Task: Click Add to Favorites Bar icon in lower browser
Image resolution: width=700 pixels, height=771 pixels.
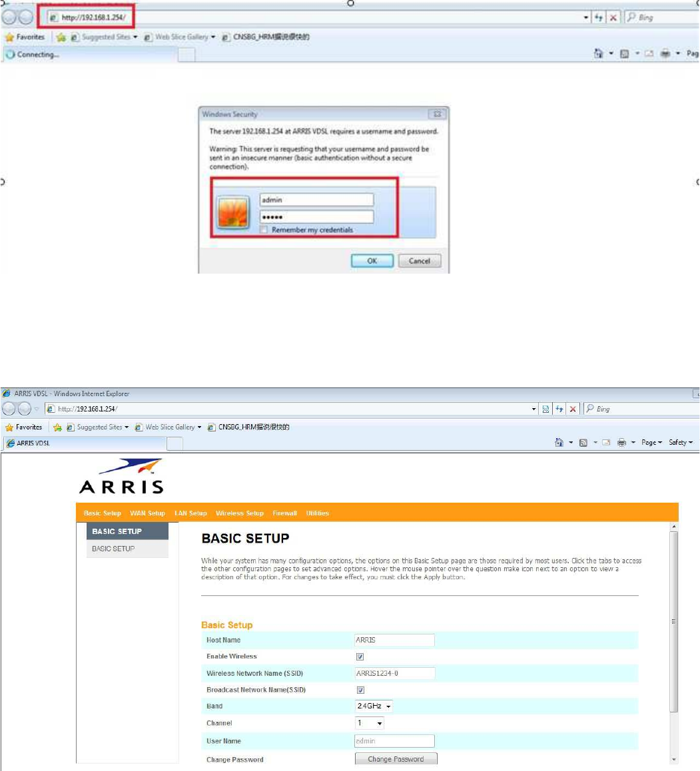Action: point(57,427)
